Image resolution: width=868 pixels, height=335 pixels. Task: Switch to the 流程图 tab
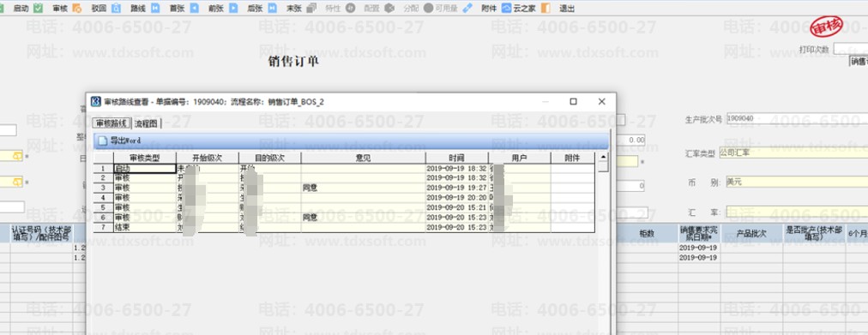[x=146, y=124]
